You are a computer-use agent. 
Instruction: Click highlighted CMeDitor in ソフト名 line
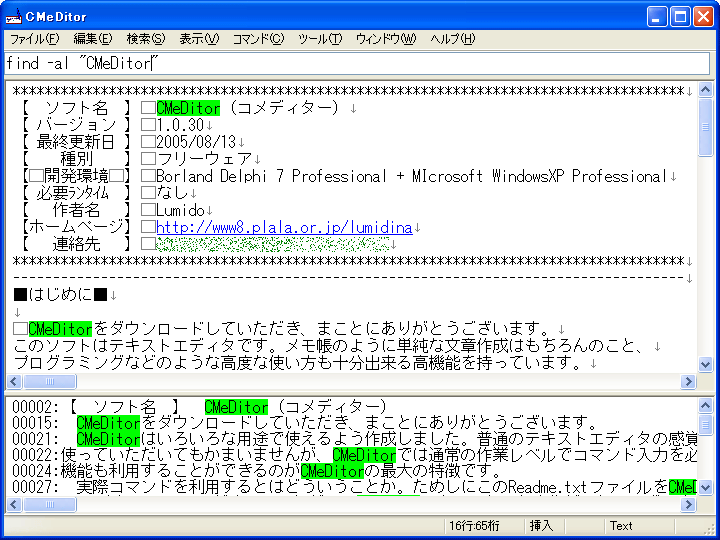point(188,108)
